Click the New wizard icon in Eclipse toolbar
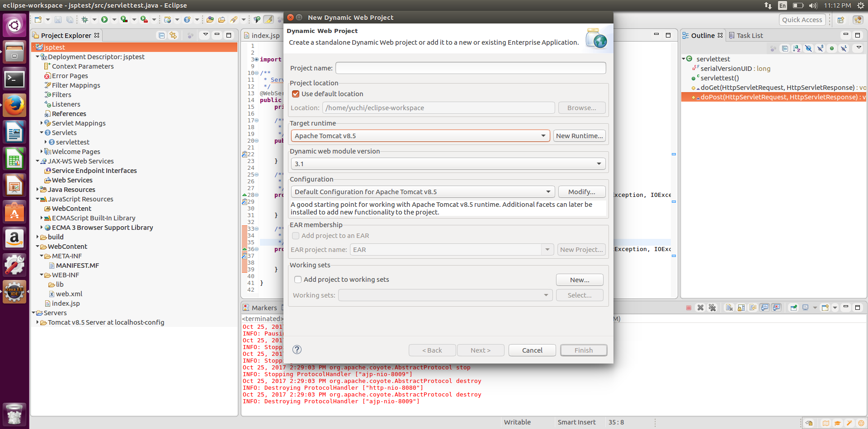Screen dimensions: 868x429 [38, 19]
